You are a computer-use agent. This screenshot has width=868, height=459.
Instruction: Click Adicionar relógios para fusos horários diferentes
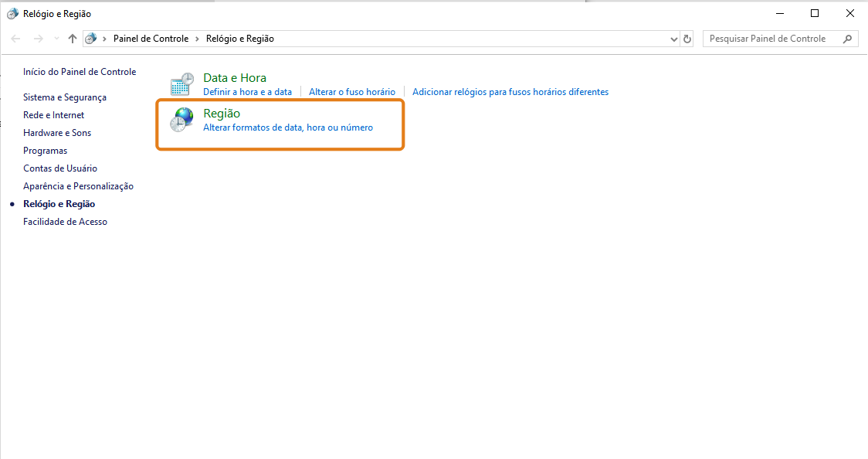click(510, 92)
